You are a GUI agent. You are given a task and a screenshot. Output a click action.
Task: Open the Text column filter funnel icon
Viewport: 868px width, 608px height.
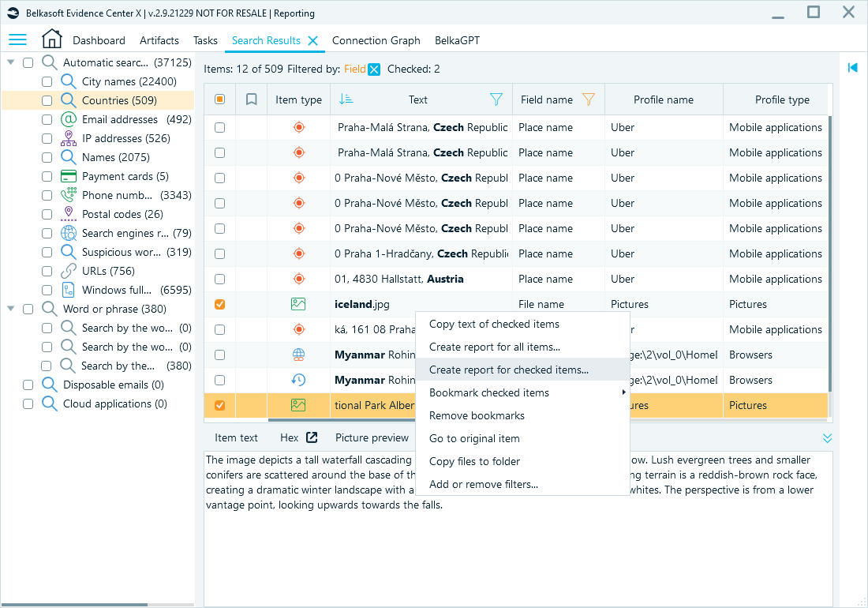[496, 99]
